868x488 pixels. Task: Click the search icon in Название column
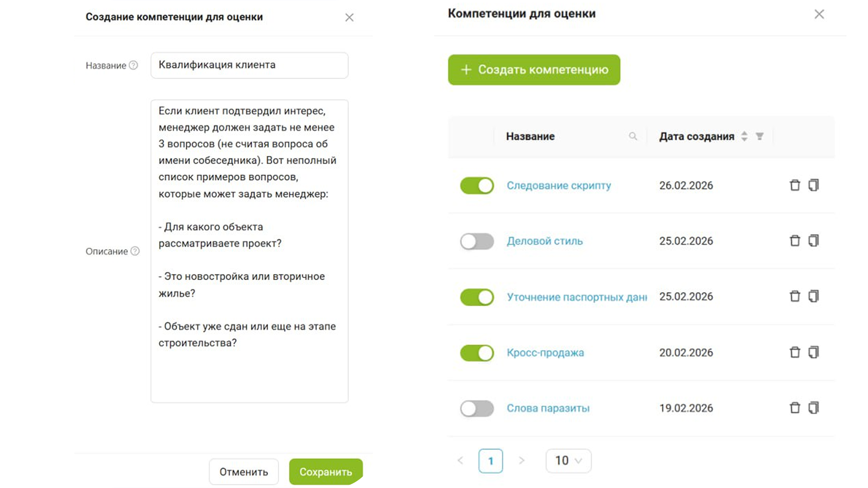(633, 136)
